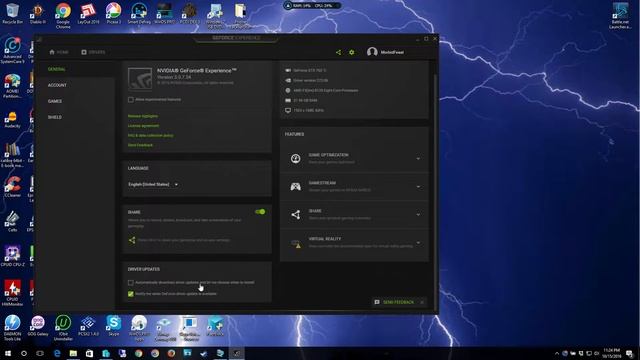Toggle the Share switch off
This screenshot has width=640, height=360.
(260, 212)
